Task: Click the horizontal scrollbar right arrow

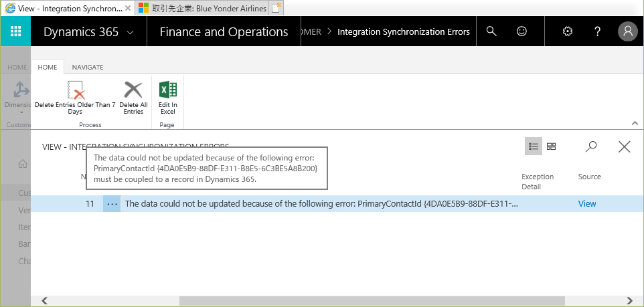Action: [x=630, y=301]
